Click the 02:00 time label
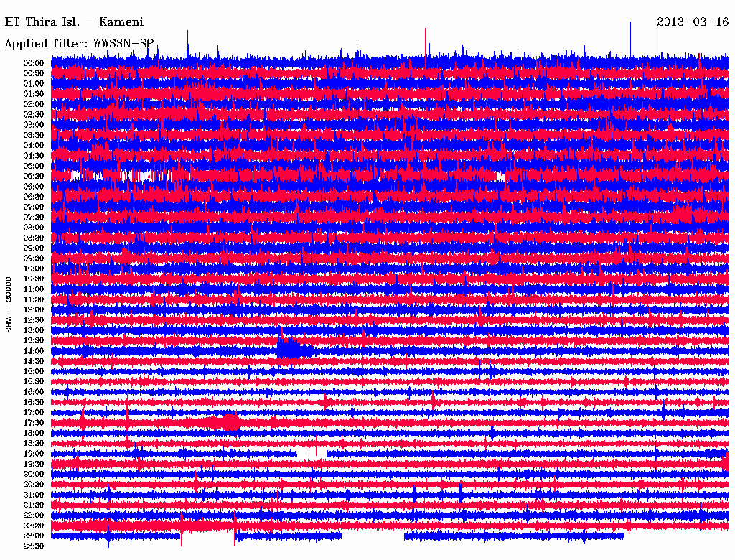Screen dimensions: 735x560 click(x=34, y=104)
